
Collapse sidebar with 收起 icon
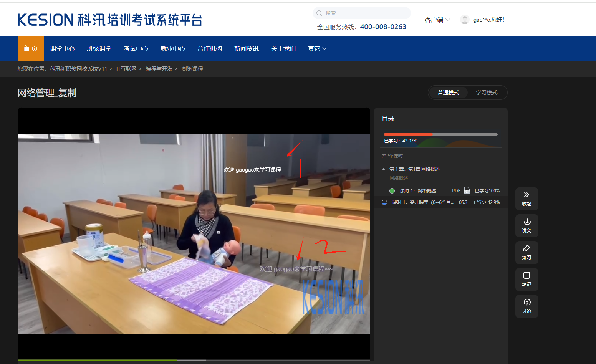(526, 199)
